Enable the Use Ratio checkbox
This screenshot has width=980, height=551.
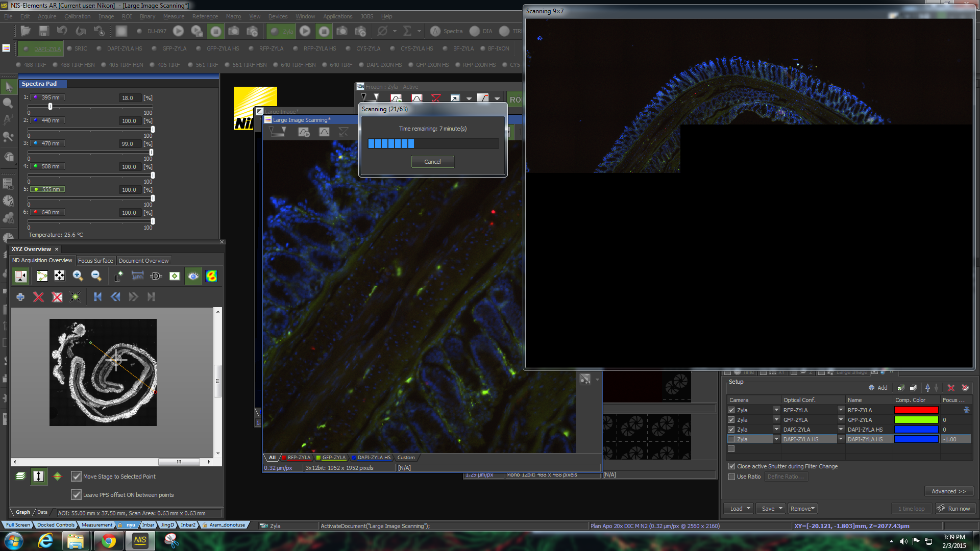click(x=731, y=477)
